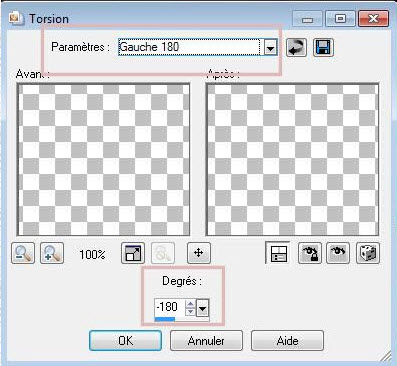Toggle the show/hide previews layout icon
This screenshot has height=366, width=397.
pyautogui.click(x=278, y=253)
